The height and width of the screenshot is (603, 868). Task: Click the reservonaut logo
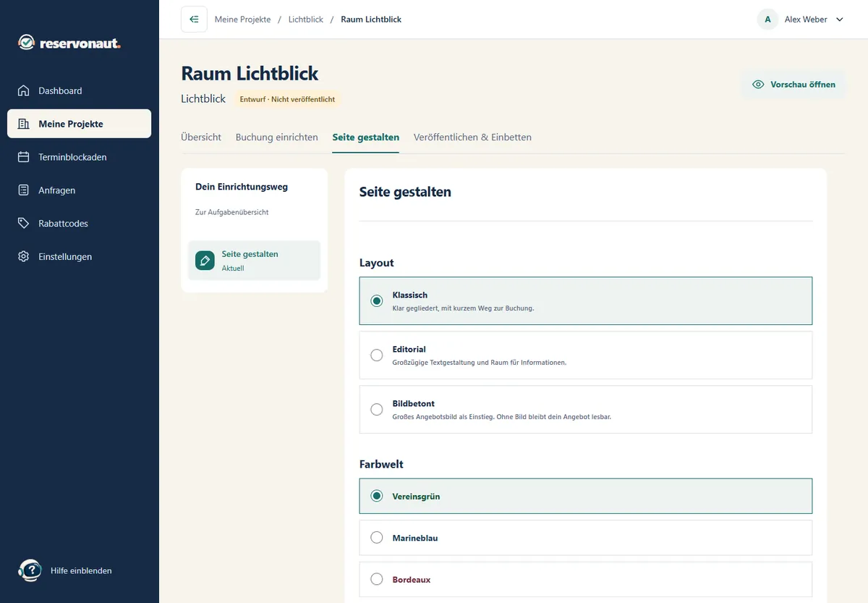point(69,43)
